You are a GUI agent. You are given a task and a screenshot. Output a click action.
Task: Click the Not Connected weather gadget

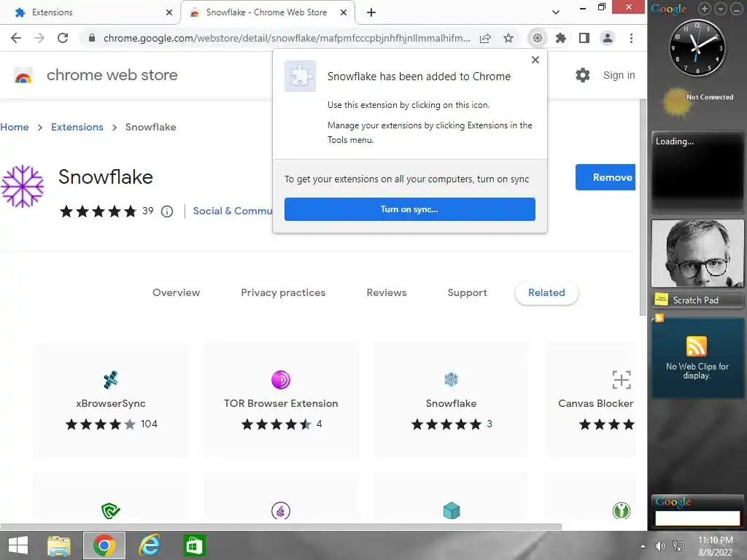698,102
